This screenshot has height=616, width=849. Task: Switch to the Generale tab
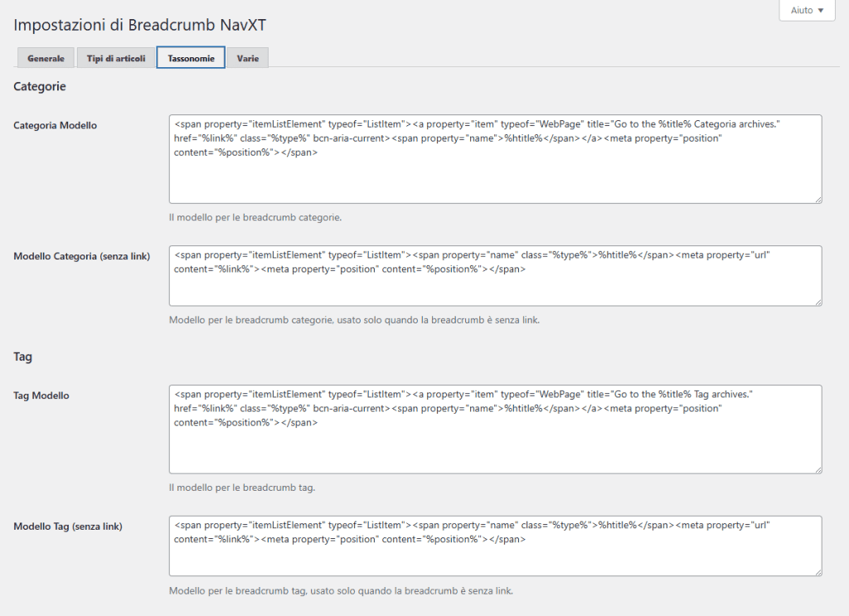coord(46,57)
